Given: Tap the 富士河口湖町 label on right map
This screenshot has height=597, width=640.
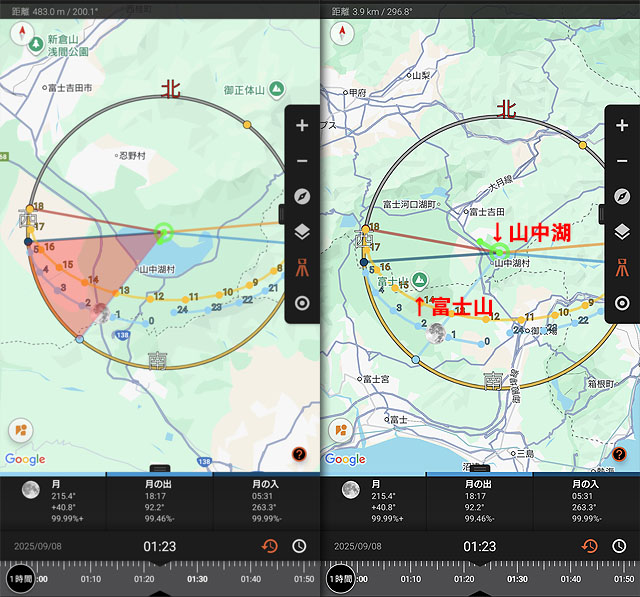Looking at the screenshot, I should pos(411,204).
